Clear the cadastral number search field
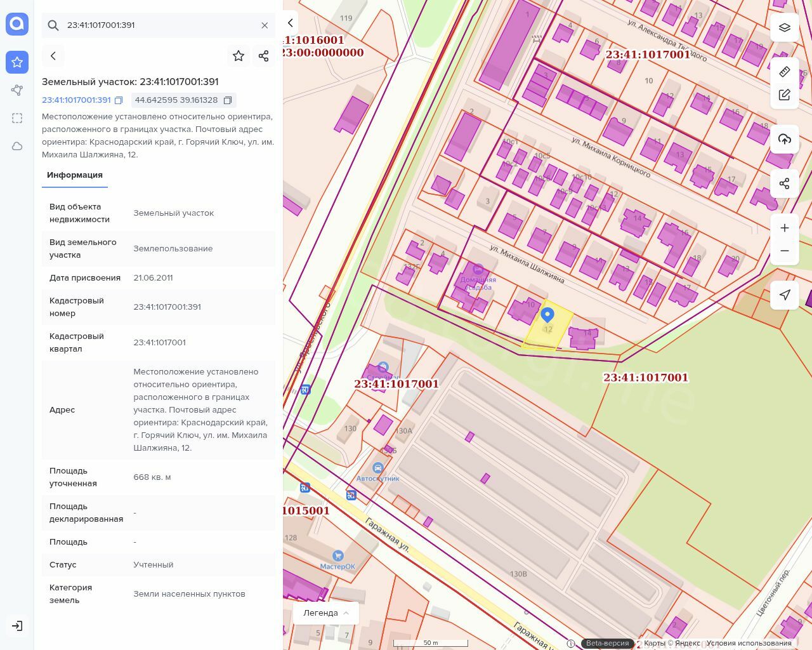812x650 pixels. [x=265, y=25]
